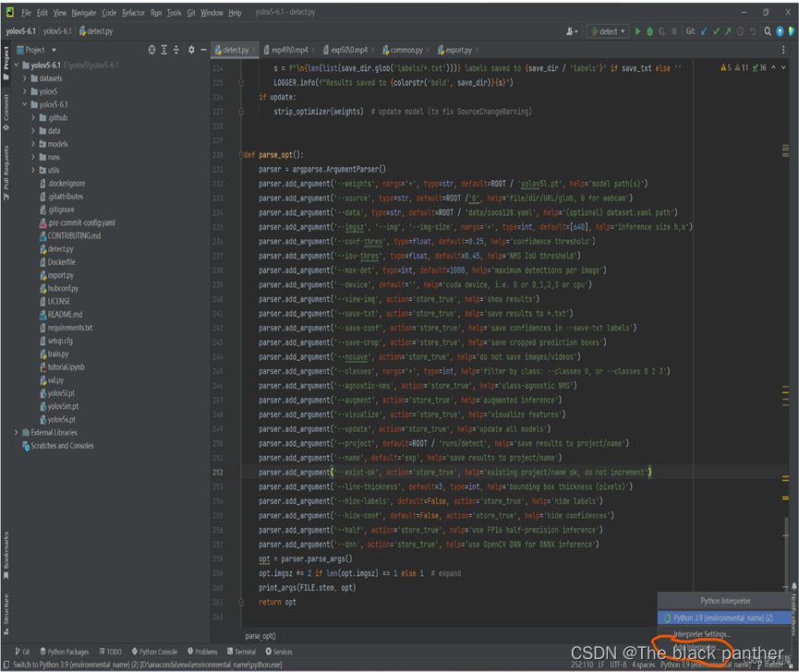Image resolution: width=799 pixels, height=672 pixels.
Task: Click the locate-file target icon in Project panel
Action: pos(152,50)
